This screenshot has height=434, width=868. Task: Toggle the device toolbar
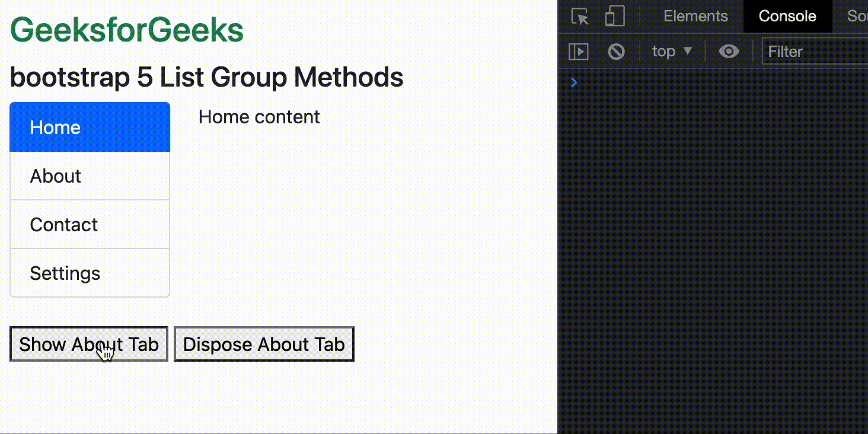(614, 16)
